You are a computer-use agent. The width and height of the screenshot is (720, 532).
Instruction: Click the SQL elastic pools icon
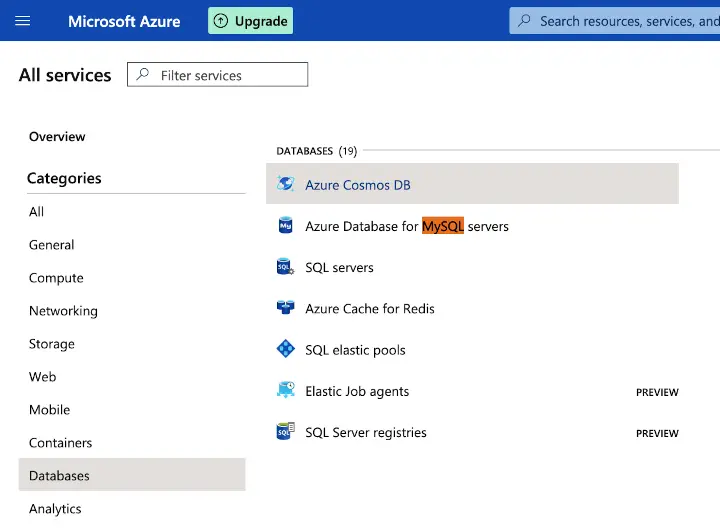(x=286, y=349)
